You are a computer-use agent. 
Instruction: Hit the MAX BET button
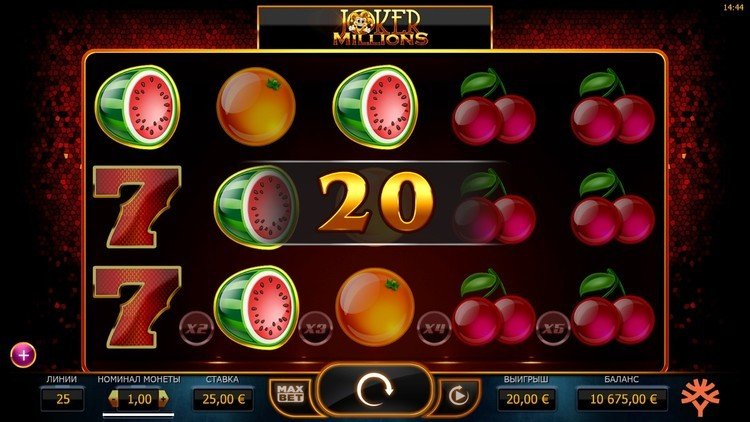[290, 394]
